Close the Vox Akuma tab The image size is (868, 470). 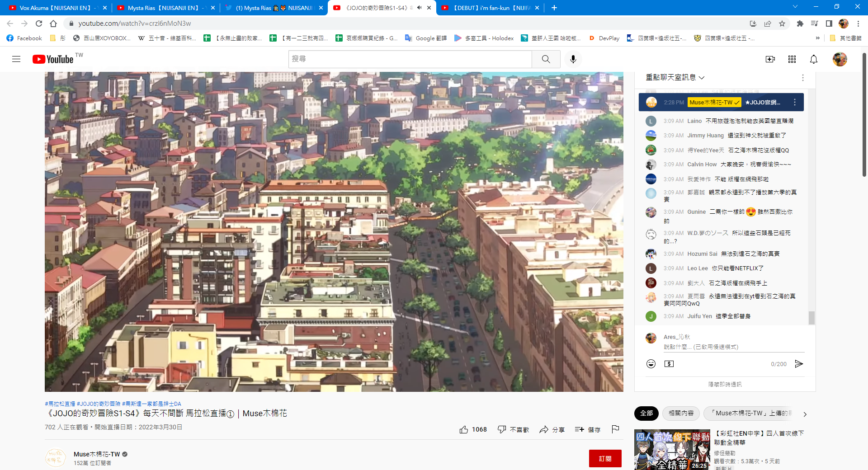105,8
